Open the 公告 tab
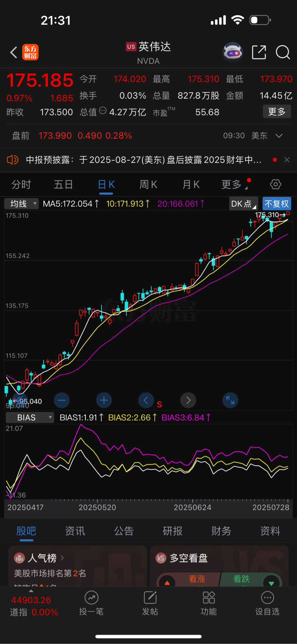This screenshot has width=297, height=644. [x=124, y=531]
